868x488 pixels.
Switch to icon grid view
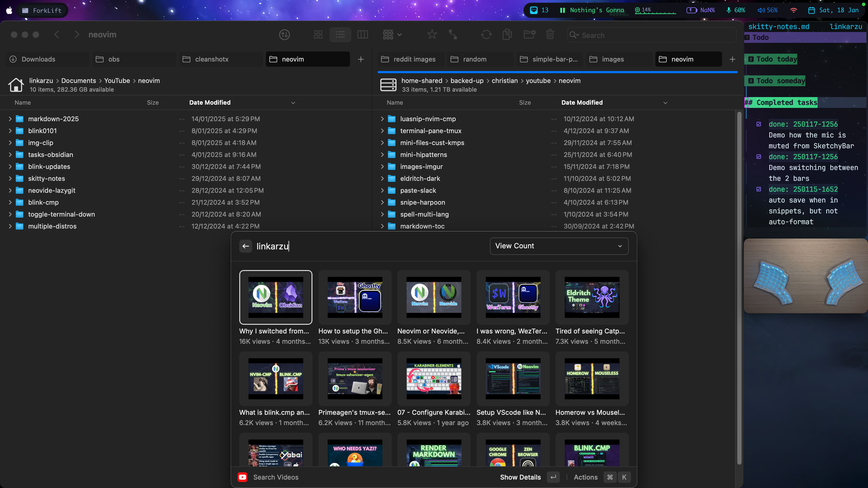(318, 35)
